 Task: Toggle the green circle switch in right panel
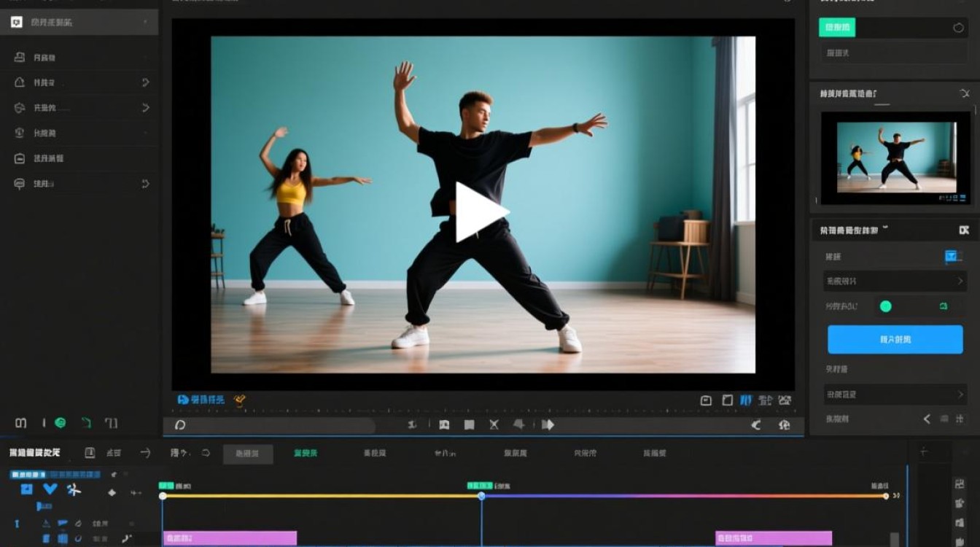pos(886,306)
